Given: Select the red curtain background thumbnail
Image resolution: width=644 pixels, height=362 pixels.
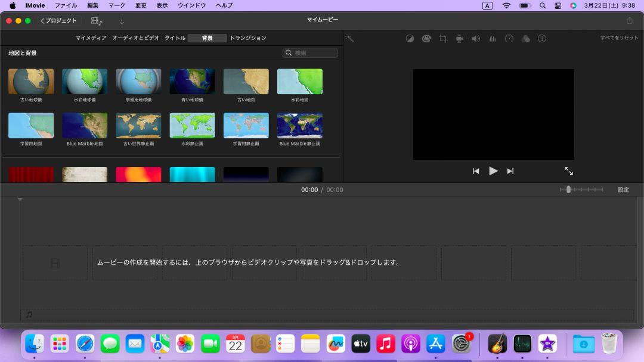Looking at the screenshot, I should (x=31, y=174).
